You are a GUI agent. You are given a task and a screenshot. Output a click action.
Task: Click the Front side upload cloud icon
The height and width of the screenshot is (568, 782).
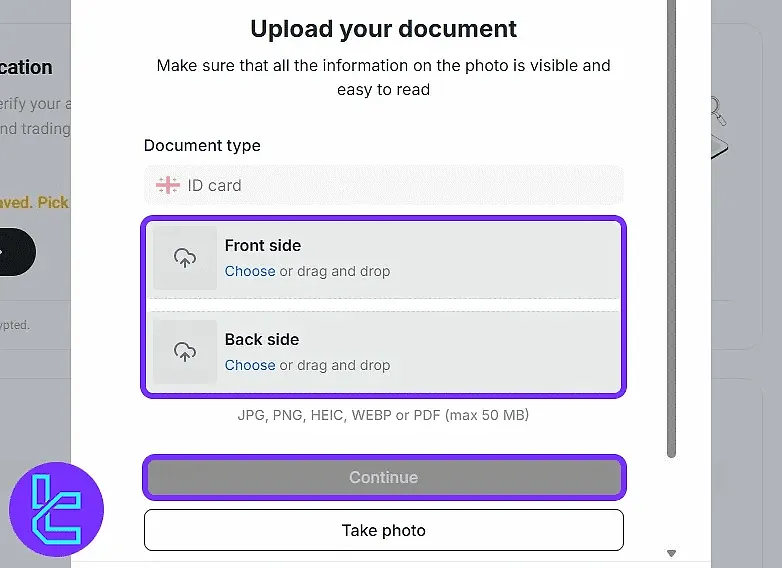(x=185, y=258)
